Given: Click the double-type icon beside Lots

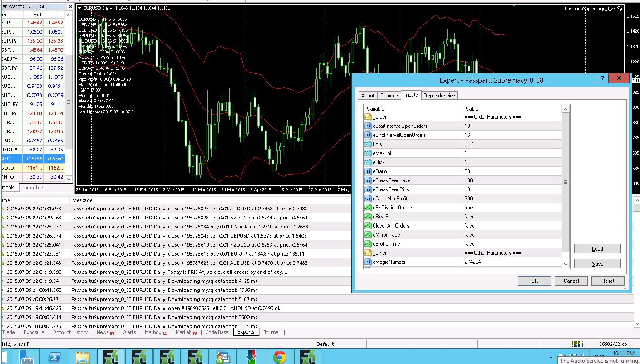Looking at the screenshot, I should 368,144.
